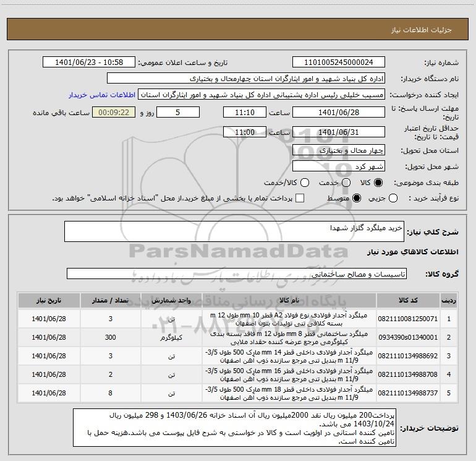This screenshot has height=461, width=476.
Task: Click the need number field 1101005245000024
Action: (339, 62)
